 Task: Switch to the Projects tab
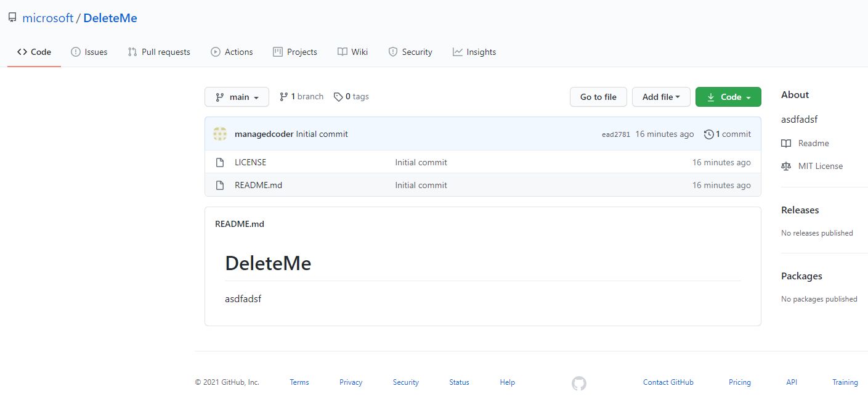(295, 52)
